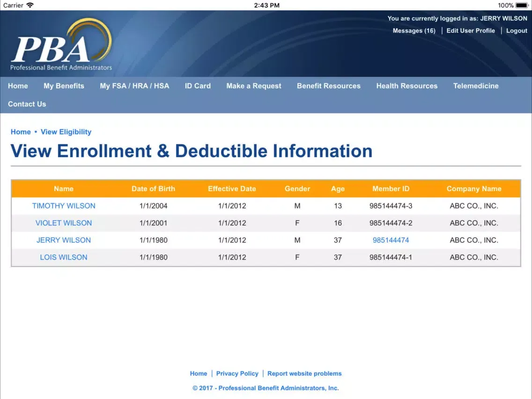Click the Date of Birth column header
Screen dimensions: 532x399
[x=153, y=189]
